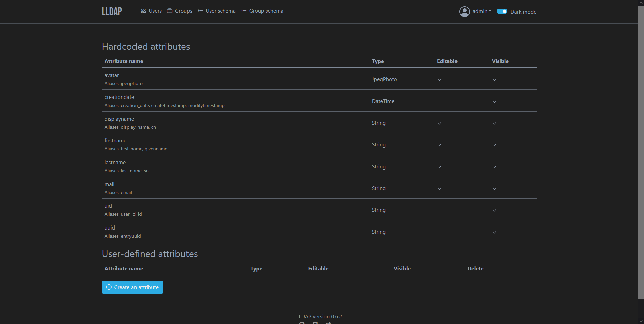This screenshot has width=644, height=324.
Task: Click the vertical page scrollbar thumb
Action: 641,151
